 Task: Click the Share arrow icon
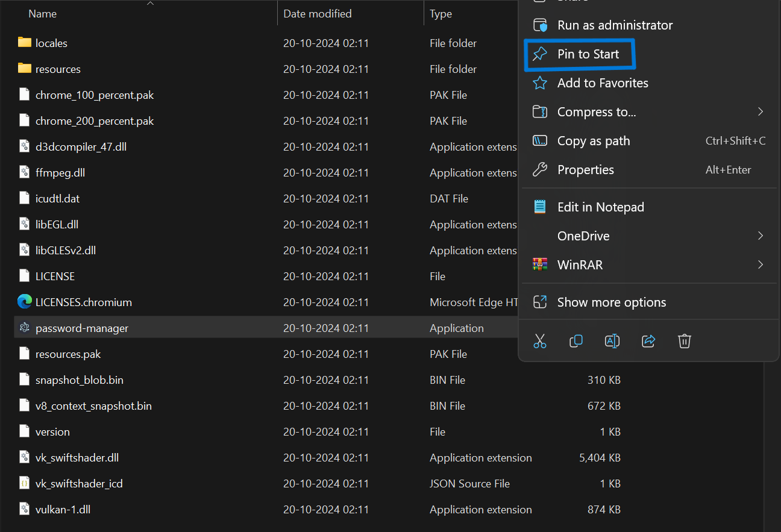(x=648, y=342)
